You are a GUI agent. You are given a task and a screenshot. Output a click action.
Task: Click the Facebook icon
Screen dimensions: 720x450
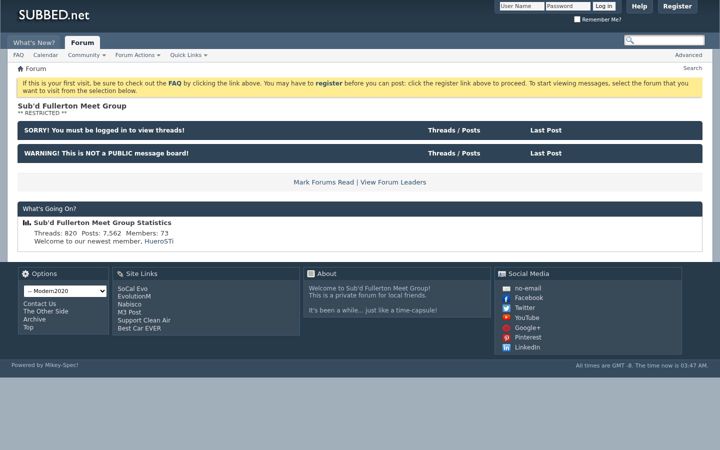506,298
